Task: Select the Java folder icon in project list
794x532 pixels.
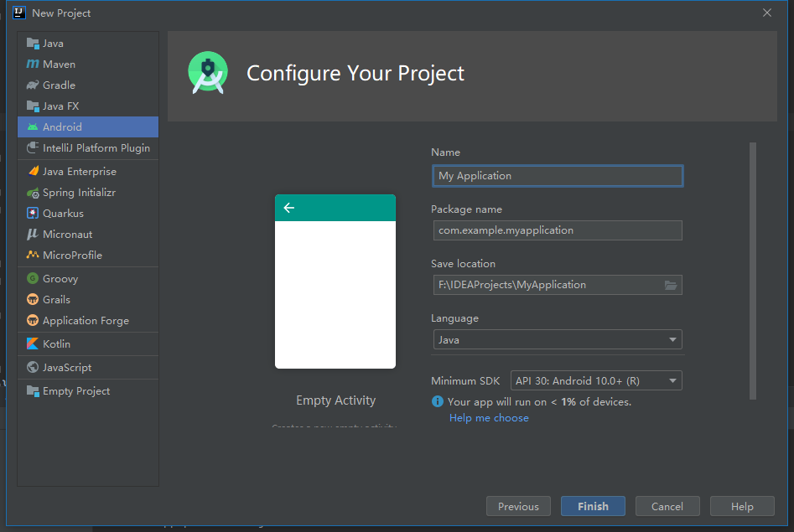Action: point(33,44)
